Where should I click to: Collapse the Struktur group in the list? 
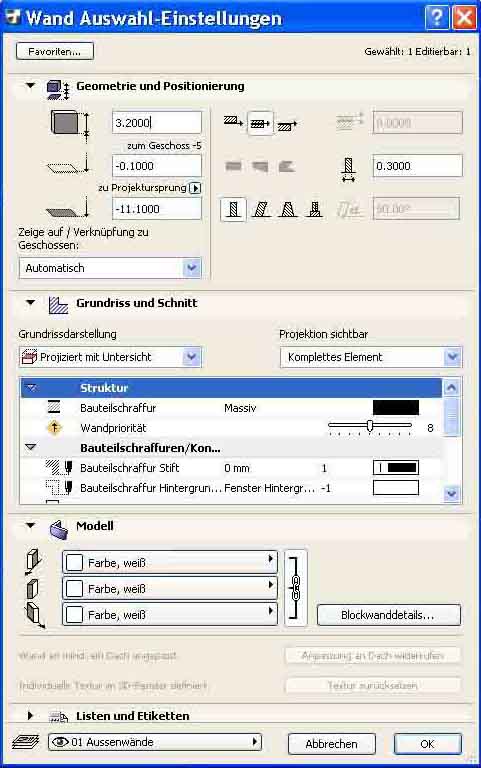pyautogui.click(x=31, y=388)
